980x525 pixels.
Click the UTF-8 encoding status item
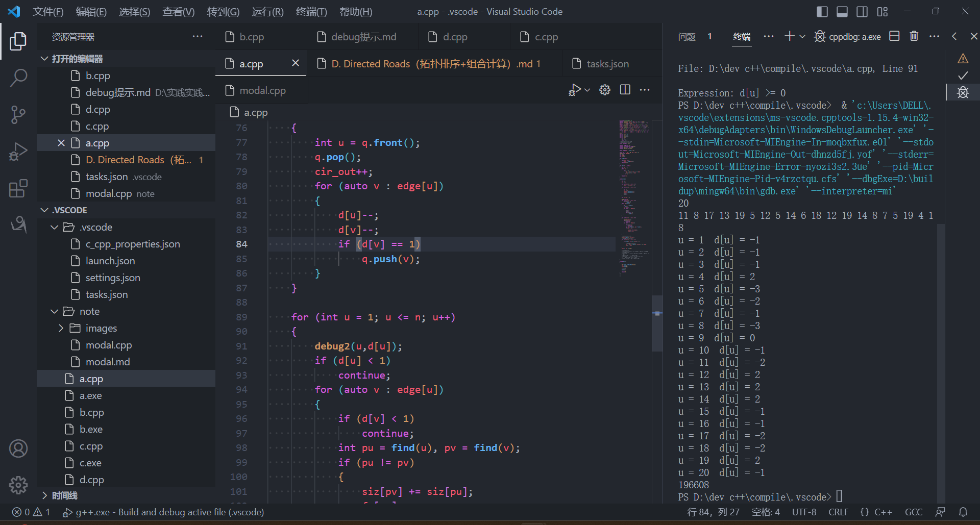pyautogui.click(x=804, y=512)
